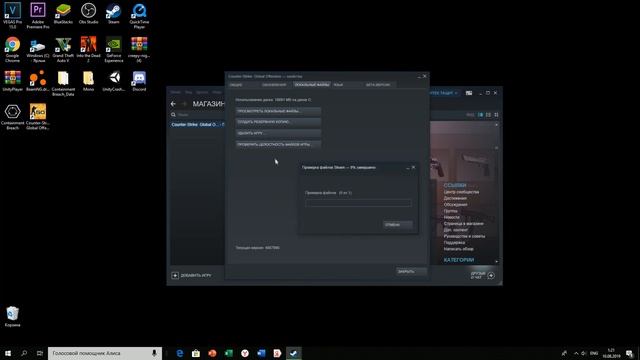Select Discord desktop shortcut
The height and width of the screenshot is (360, 640).
139,81
